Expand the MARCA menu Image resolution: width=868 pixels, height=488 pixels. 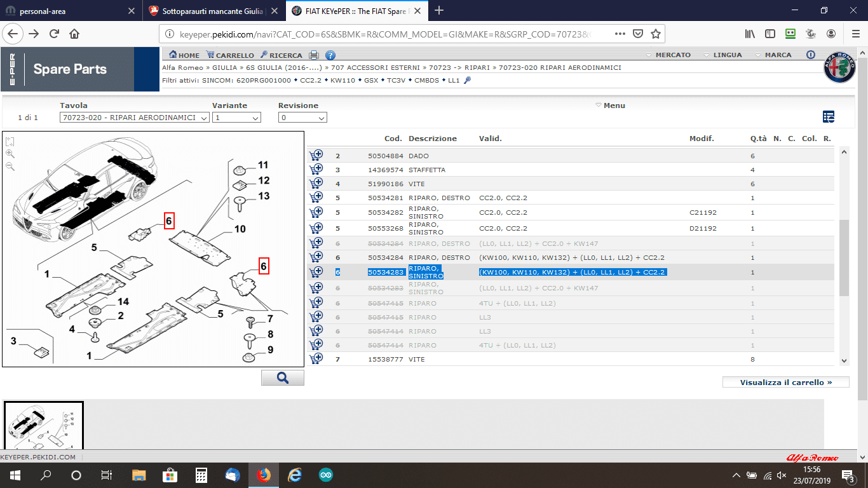(773, 55)
